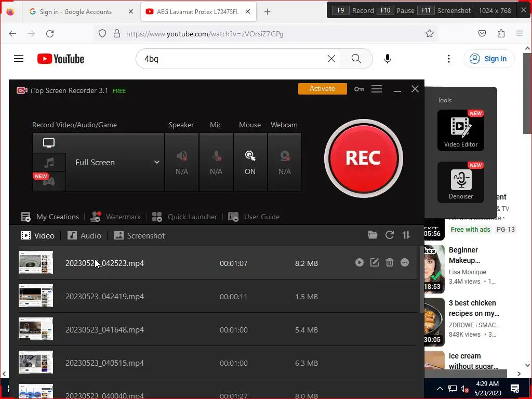Sort the recordings list
This screenshot has height=399, width=532.
(406, 234)
